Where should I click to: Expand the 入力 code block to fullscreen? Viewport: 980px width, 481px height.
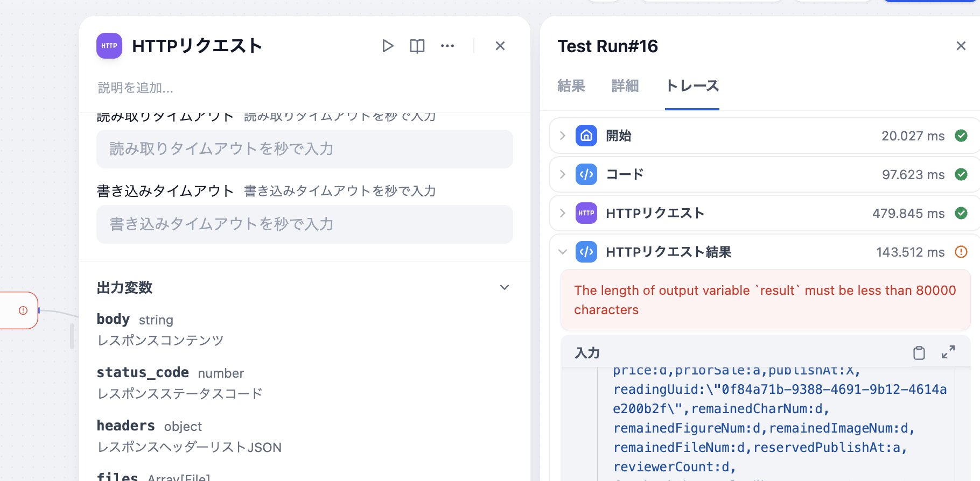pyautogui.click(x=948, y=352)
